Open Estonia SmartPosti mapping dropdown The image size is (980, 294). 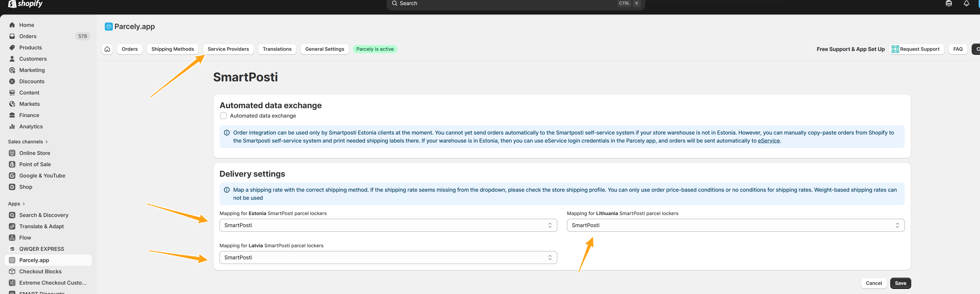tap(388, 226)
